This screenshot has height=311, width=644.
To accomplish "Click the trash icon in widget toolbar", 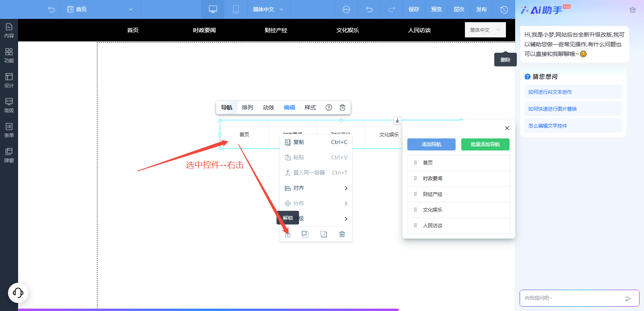I will [343, 107].
